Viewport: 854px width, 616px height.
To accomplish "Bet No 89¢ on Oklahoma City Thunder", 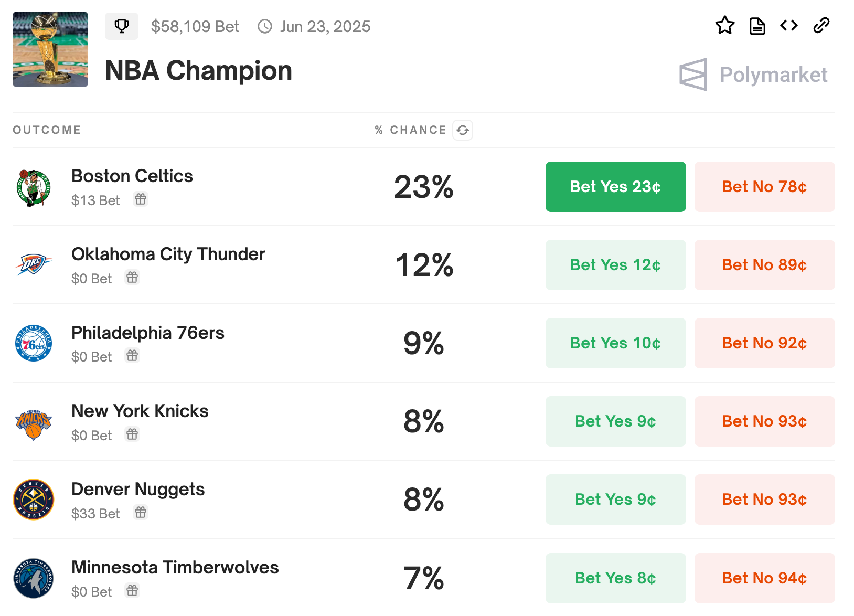I will tap(764, 265).
